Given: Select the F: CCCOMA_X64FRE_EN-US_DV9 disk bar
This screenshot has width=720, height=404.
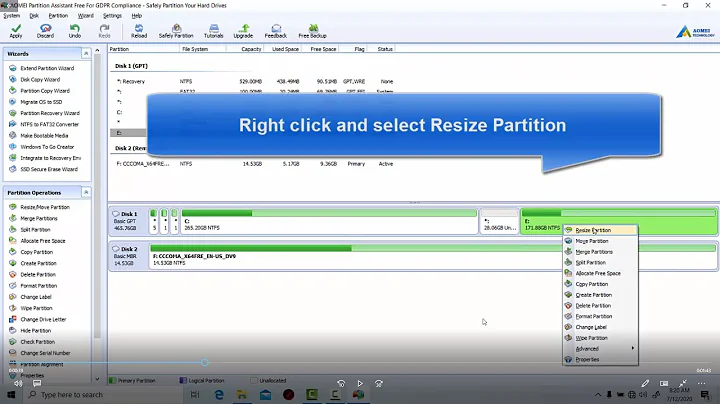Looking at the screenshot, I should 433,256.
